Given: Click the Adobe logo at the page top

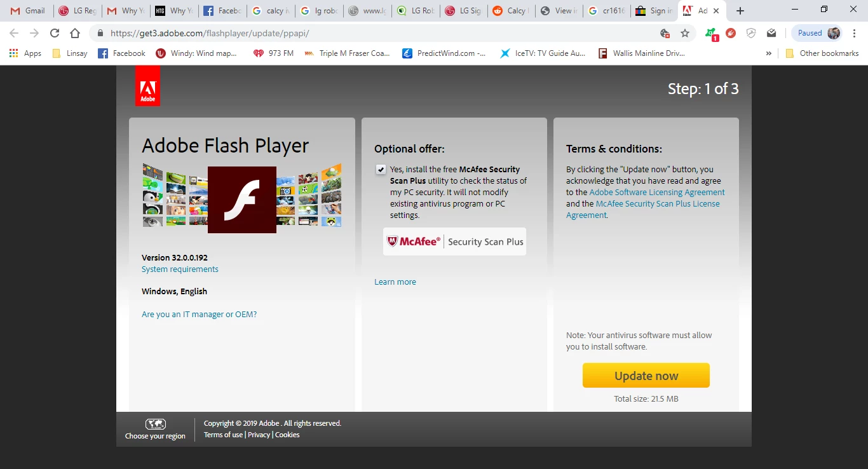Looking at the screenshot, I should 147,86.
